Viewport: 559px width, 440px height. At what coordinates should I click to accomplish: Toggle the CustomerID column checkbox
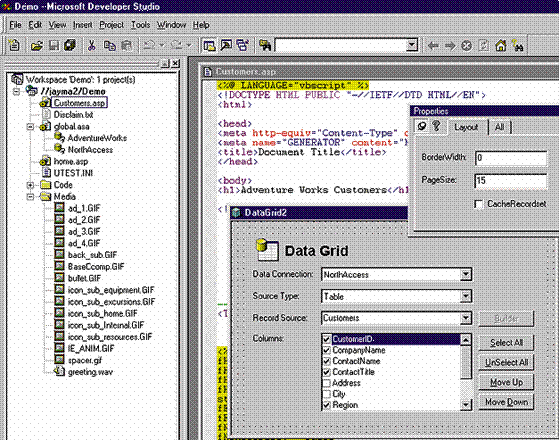326,339
